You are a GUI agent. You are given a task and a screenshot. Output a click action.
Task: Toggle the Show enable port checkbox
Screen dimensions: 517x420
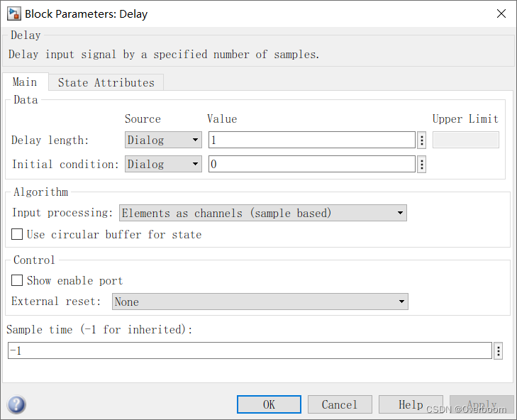[17, 280]
